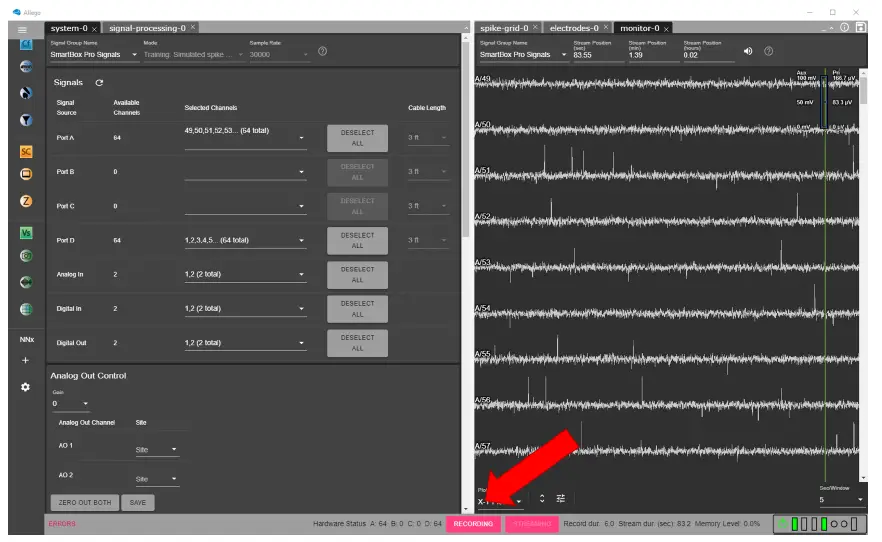The width and height of the screenshot is (882, 542).
Task: Expand Digital Out selected channels dropdown
Action: 245,343
